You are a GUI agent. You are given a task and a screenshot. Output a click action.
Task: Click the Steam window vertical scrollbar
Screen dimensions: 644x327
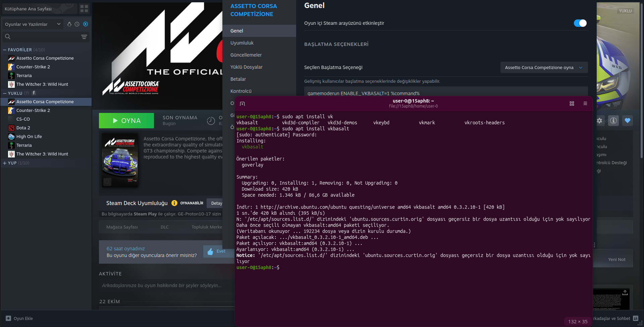[x=642, y=80]
